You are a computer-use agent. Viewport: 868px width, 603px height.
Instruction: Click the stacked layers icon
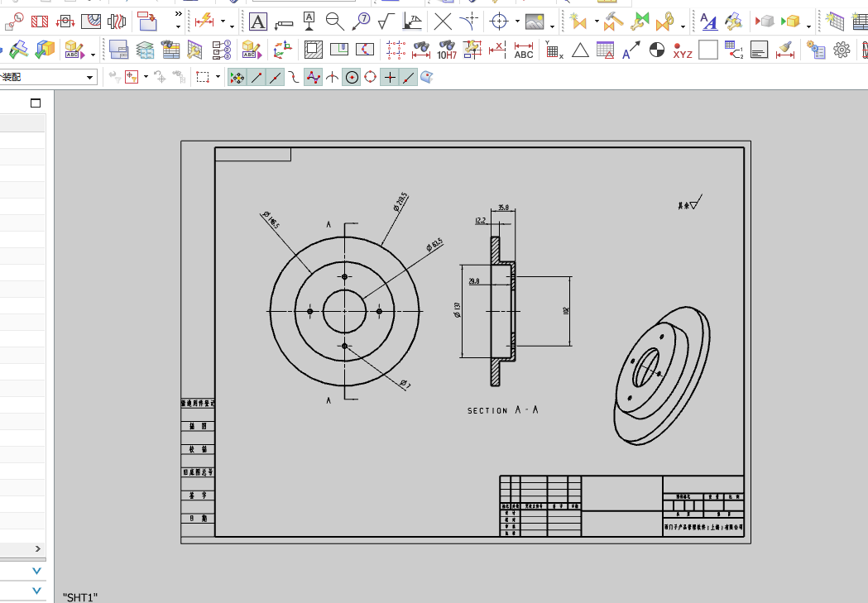pos(145,50)
